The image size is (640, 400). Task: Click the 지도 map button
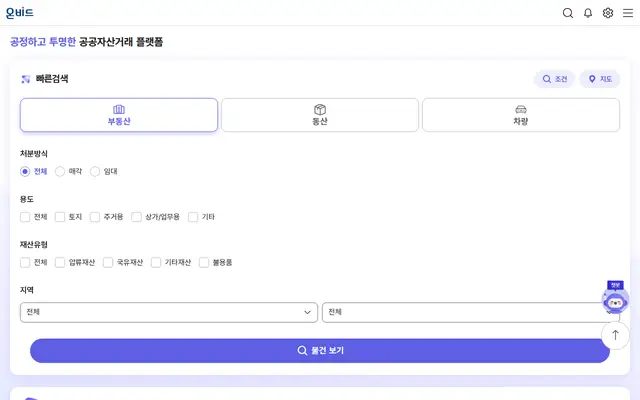(600, 79)
